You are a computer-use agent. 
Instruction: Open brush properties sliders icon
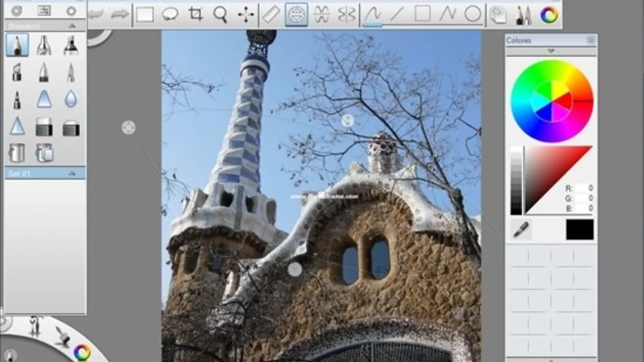[44, 11]
